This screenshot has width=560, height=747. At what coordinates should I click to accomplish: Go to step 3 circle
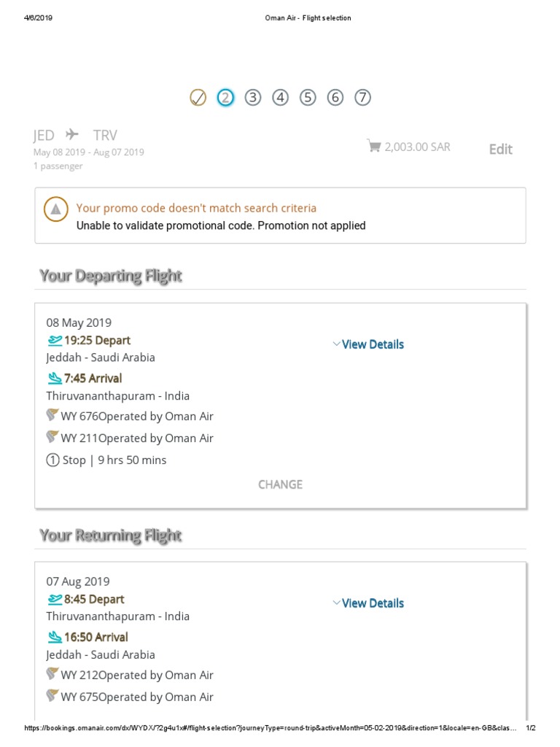pos(253,98)
